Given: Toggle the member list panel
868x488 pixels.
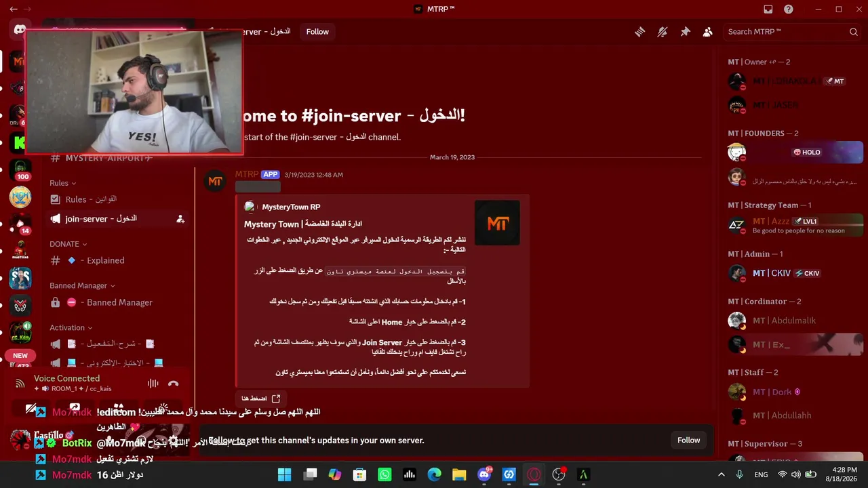Looking at the screenshot, I should (x=708, y=32).
